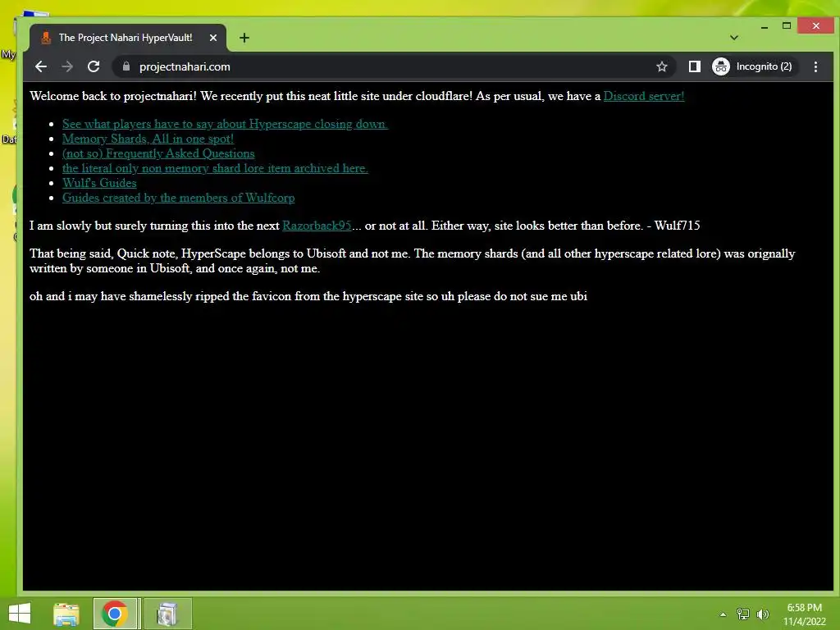Open Guides created by Wulfcorp members link
Image resolution: width=840 pixels, height=630 pixels.
pos(178,198)
